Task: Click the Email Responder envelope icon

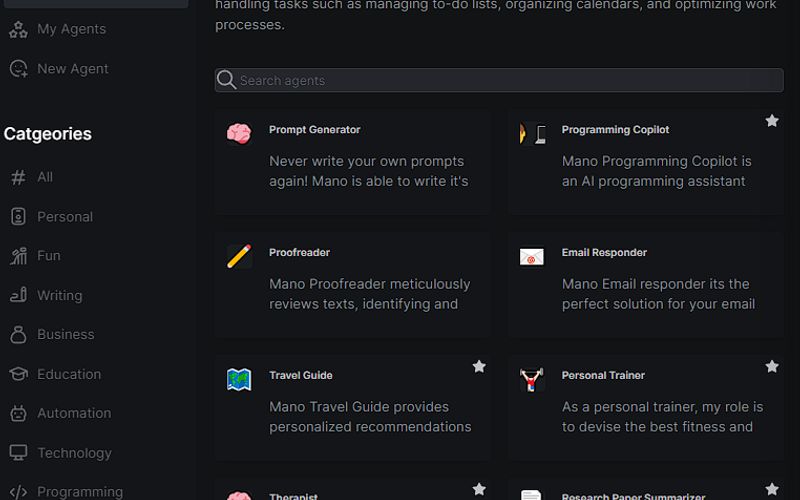Action: pos(532,257)
